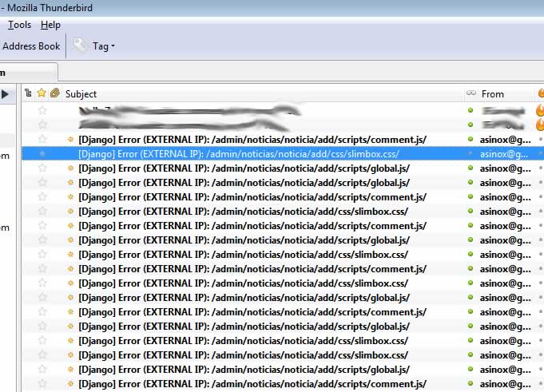Click the black arrow in folder pane header
This screenshot has width=544, height=392.
click(x=5, y=94)
